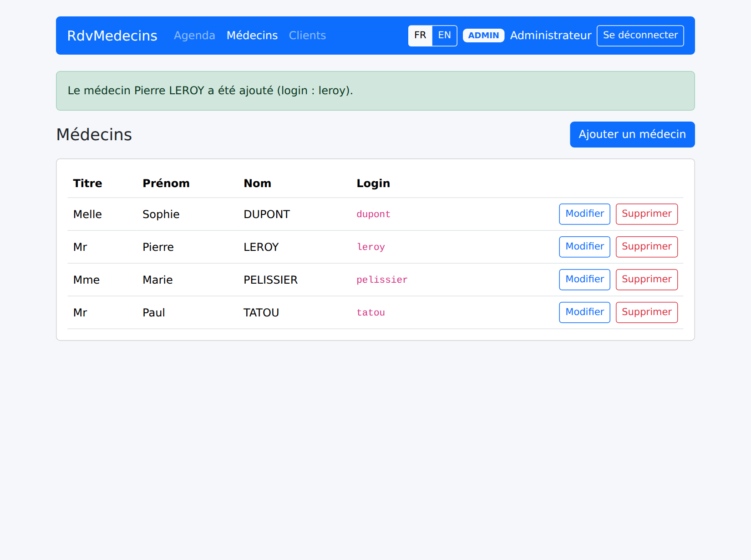Edit doctor Pierre LEROY via Modifier
Screen dimensions: 751x560
pos(584,247)
